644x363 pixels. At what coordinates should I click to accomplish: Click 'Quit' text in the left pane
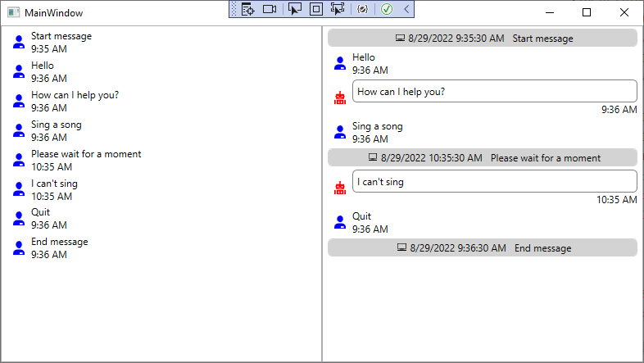[x=40, y=212]
